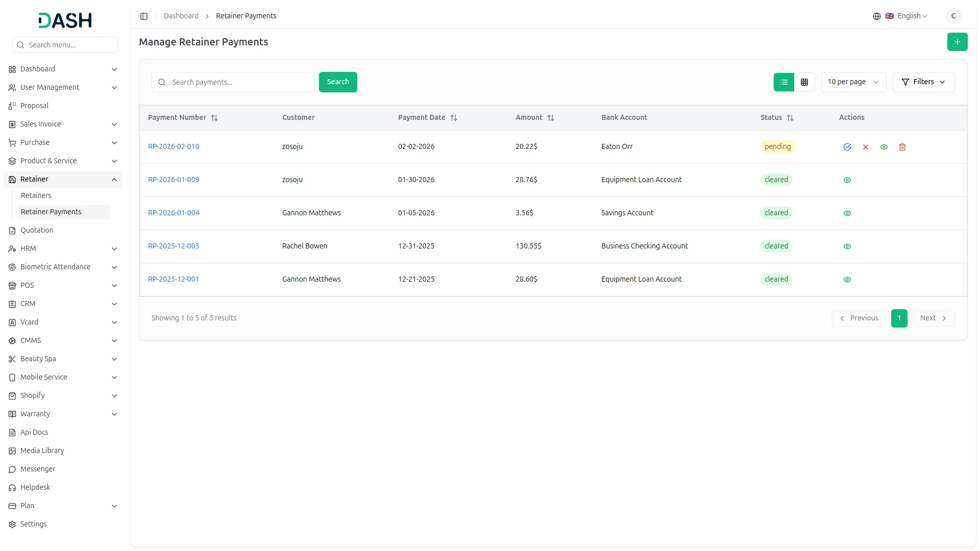The image size is (980, 551).
Task: Toggle the sidebar collapse icon
Action: (x=144, y=16)
